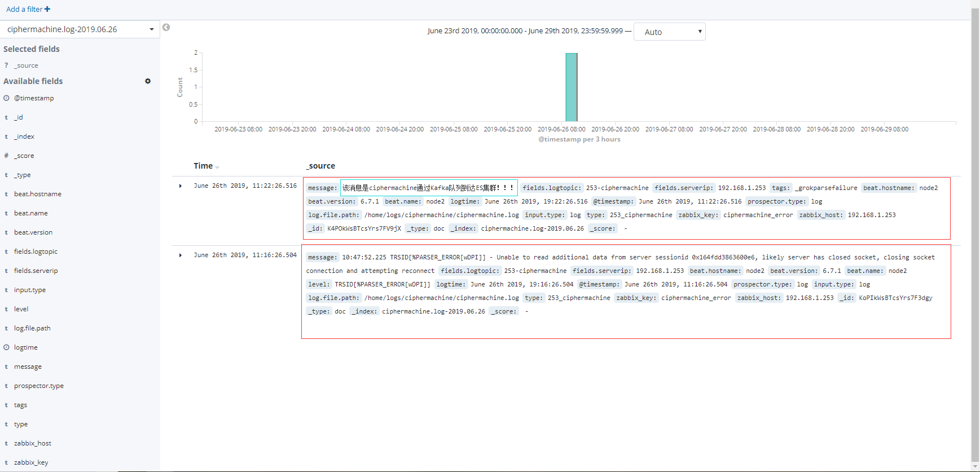Click the K4POkWsBTcsYrs7FV9jX _id value
Viewport: 980px width, 472px height.
click(x=364, y=228)
